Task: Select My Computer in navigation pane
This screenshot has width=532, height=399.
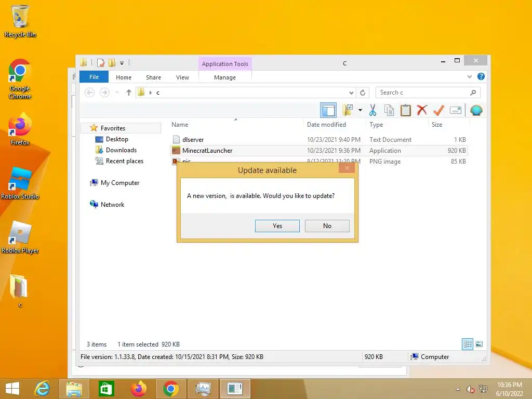Action: pos(120,183)
